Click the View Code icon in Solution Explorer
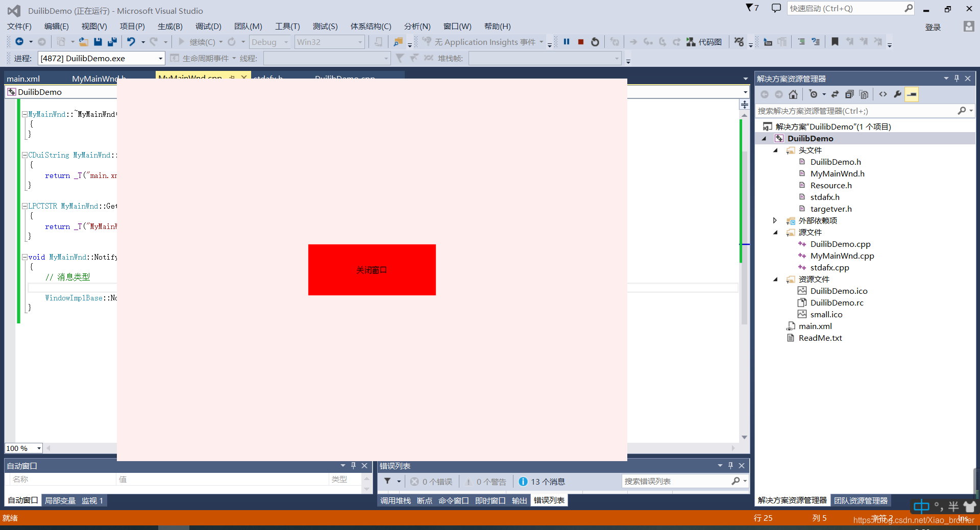This screenshot has height=530, width=980. click(x=883, y=94)
